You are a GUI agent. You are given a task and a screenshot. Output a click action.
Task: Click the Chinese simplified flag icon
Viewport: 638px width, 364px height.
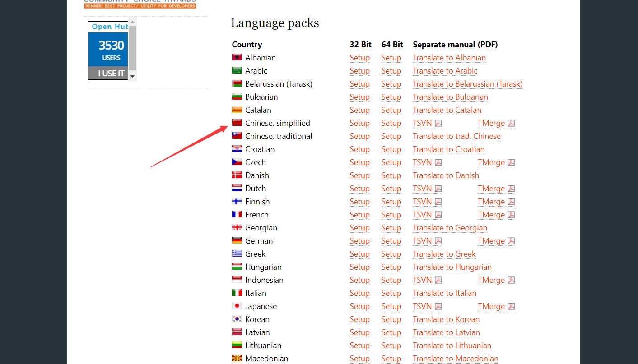237,123
